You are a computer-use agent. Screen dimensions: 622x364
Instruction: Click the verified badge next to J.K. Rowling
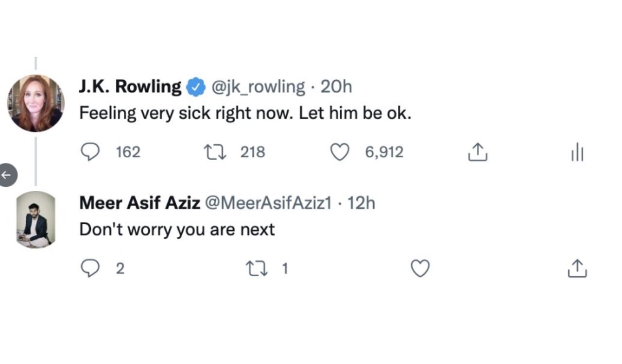point(195,85)
